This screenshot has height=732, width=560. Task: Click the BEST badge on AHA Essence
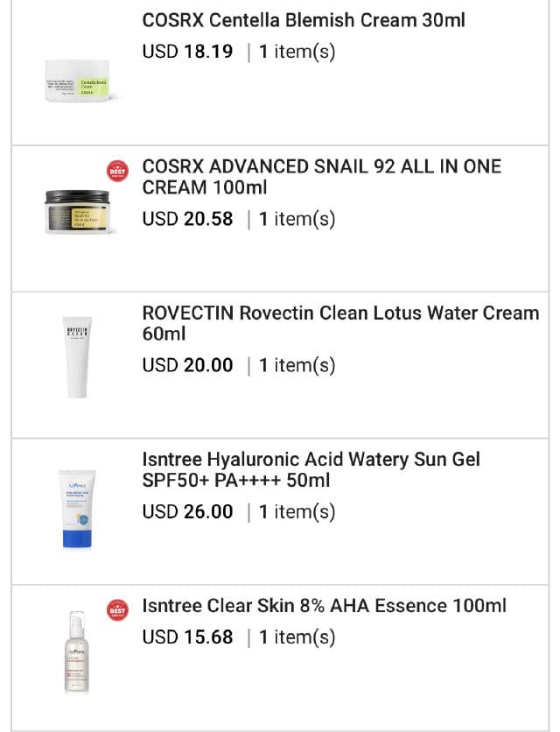[x=116, y=610]
